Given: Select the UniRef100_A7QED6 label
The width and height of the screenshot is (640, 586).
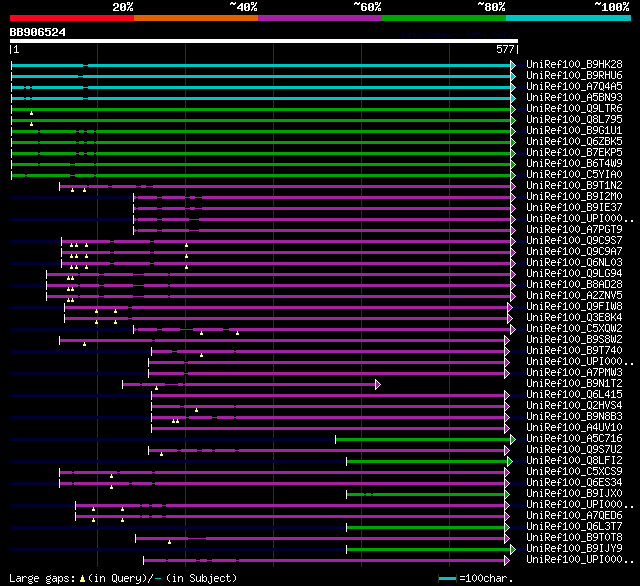Looking at the screenshot, I should 574,516.
